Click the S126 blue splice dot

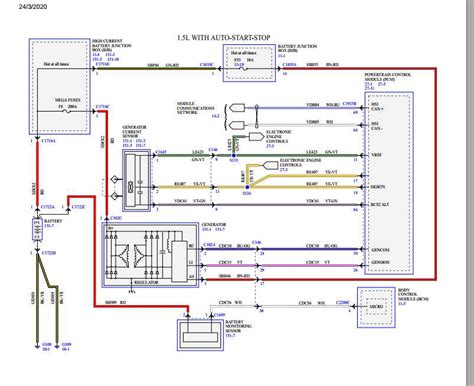247,187
